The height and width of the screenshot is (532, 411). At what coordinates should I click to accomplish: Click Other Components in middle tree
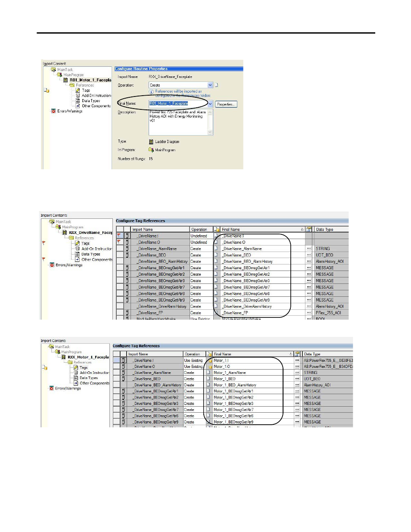pyautogui.click(x=97, y=260)
